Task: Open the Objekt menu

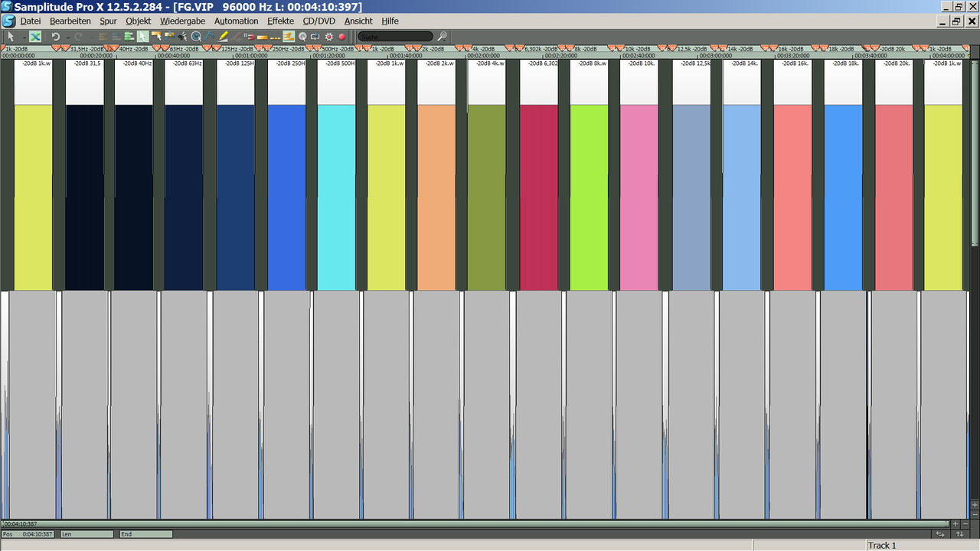Action: coord(139,21)
